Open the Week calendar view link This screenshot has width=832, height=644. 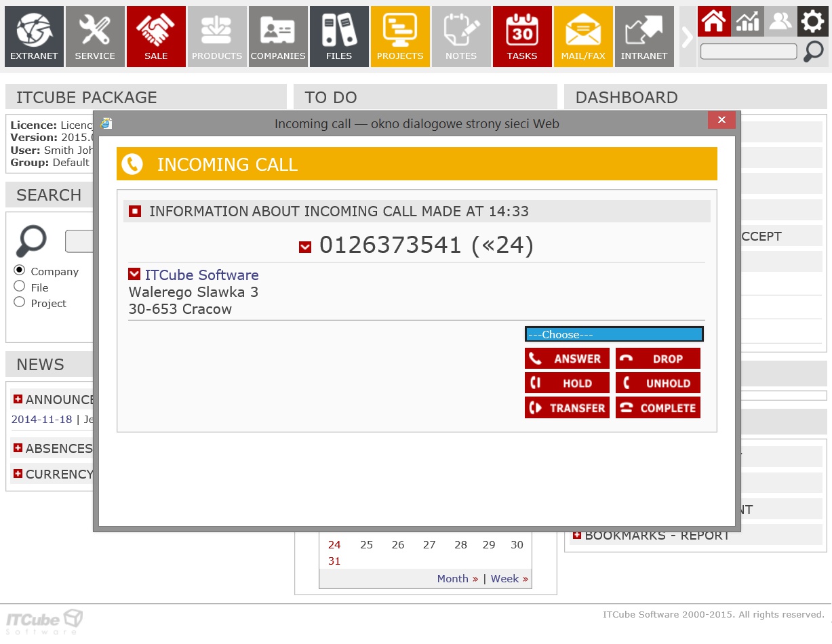pyautogui.click(x=509, y=578)
